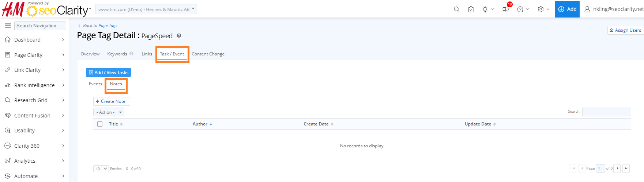Click the Add / View Tasks button
The width and height of the screenshot is (644, 182).
click(108, 73)
